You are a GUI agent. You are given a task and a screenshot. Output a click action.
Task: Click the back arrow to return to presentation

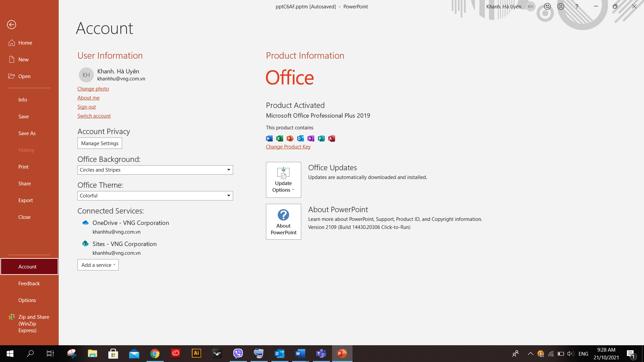point(11,24)
